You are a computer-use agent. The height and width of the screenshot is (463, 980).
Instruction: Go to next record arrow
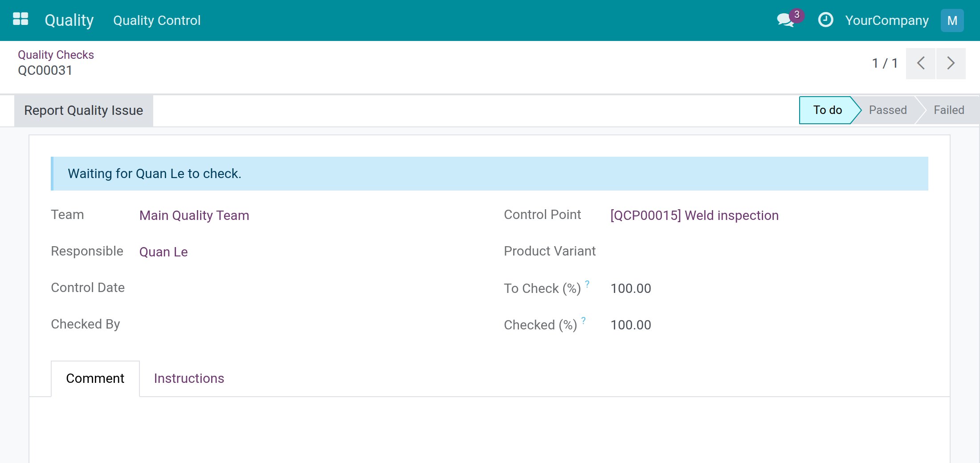(951, 63)
